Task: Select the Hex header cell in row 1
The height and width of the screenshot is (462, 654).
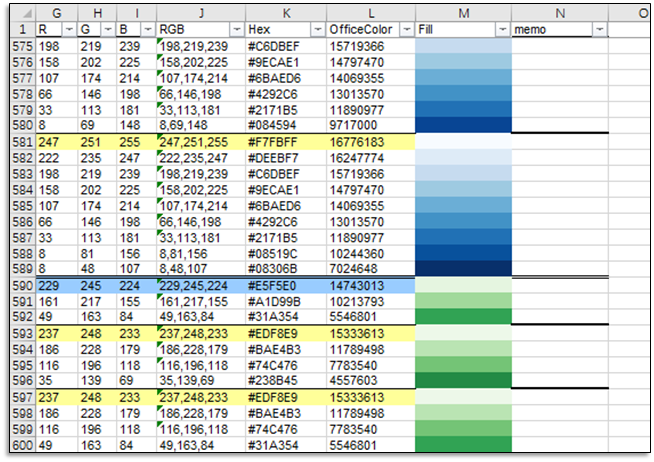Action: click(x=286, y=30)
